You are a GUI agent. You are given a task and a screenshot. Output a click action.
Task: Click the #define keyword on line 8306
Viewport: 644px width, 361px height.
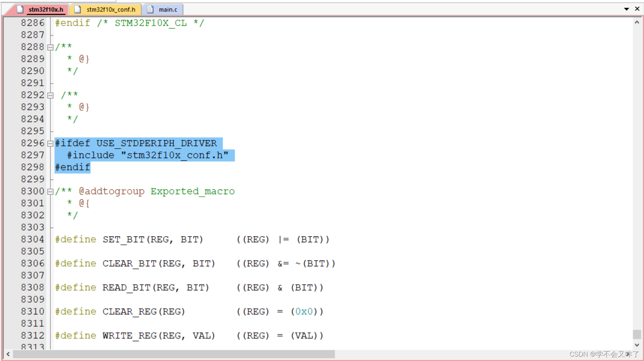click(75, 264)
